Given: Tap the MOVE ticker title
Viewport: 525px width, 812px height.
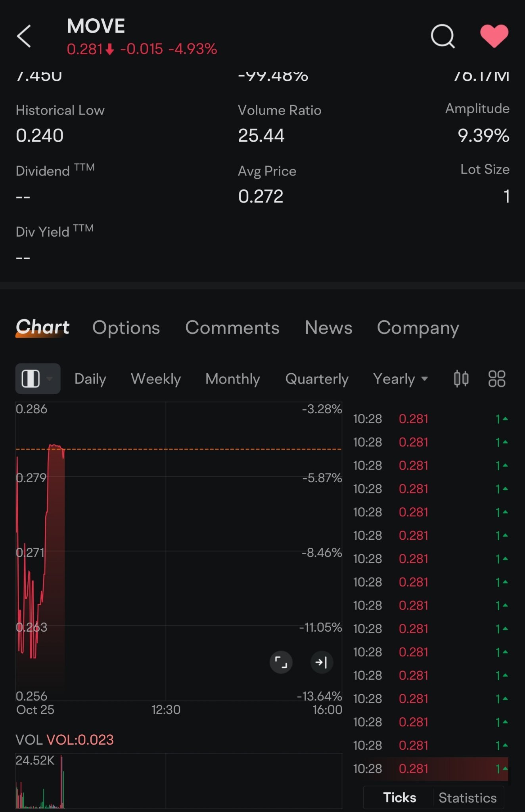Looking at the screenshot, I should point(96,26).
